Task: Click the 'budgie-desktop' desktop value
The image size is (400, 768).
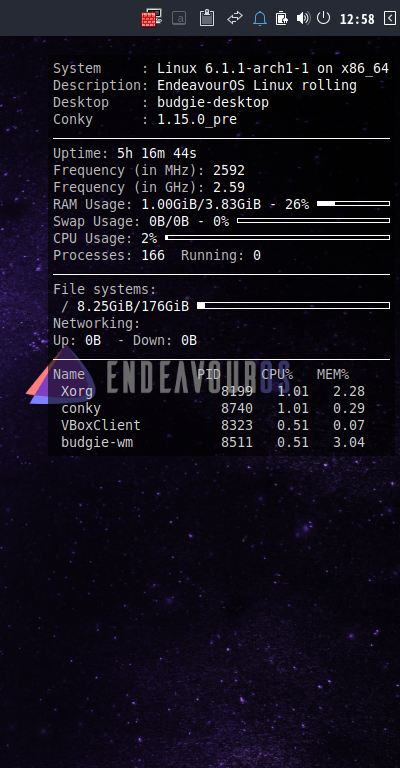Action: [x=213, y=102]
